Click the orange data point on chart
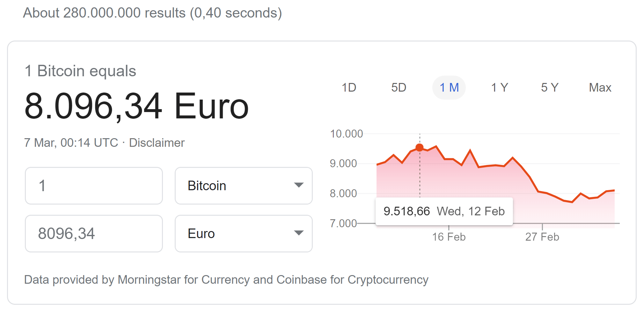644x322 pixels. [x=420, y=147]
